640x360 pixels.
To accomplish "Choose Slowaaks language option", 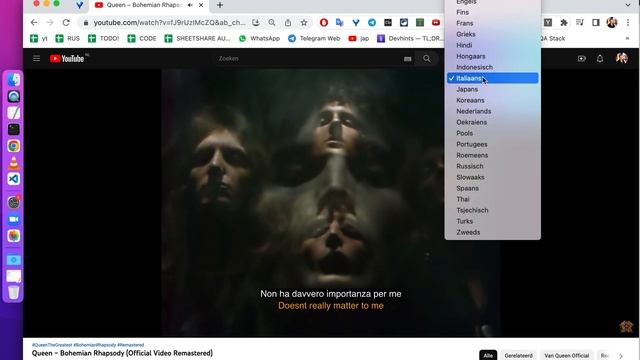I will [492, 177].
